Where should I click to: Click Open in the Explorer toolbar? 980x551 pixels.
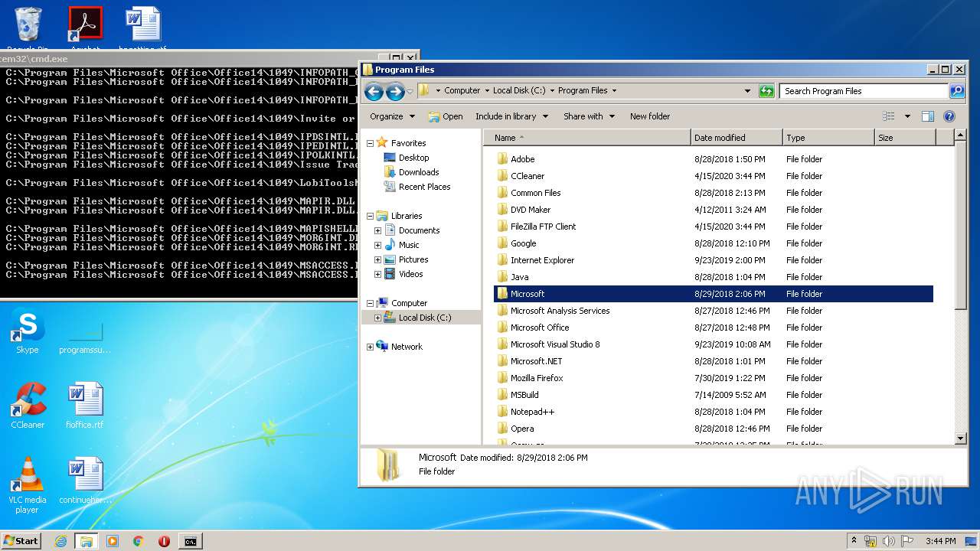click(x=445, y=116)
